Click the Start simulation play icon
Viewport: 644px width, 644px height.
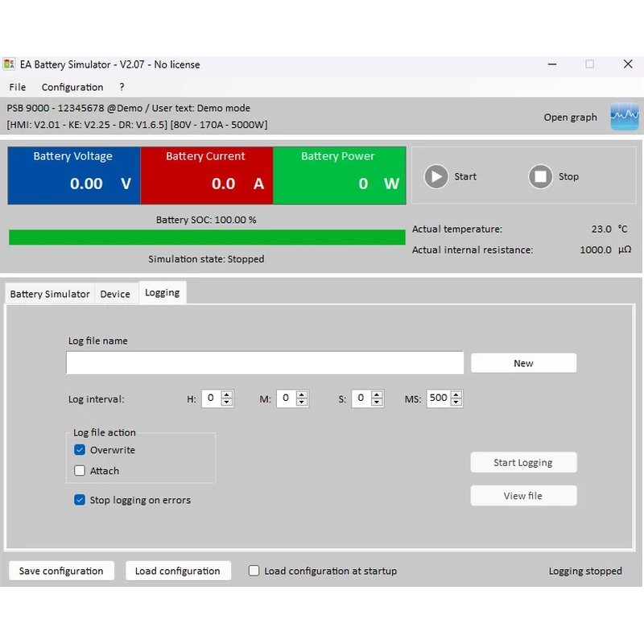(x=436, y=176)
